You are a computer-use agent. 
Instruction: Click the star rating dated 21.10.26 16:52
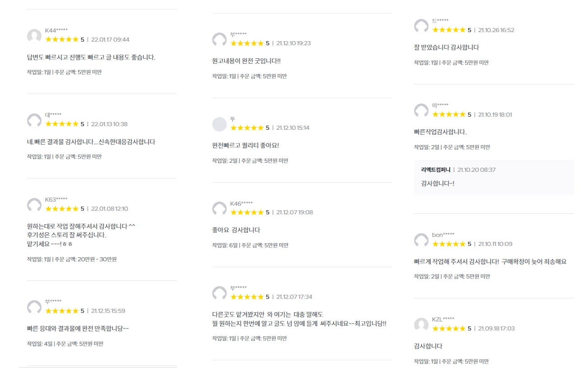coord(449,30)
